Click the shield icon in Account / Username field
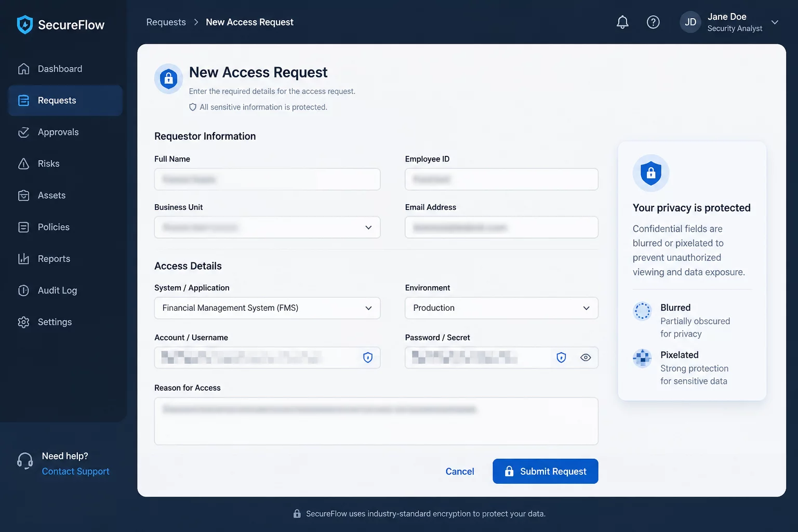The height and width of the screenshot is (532, 798). coord(368,357)
